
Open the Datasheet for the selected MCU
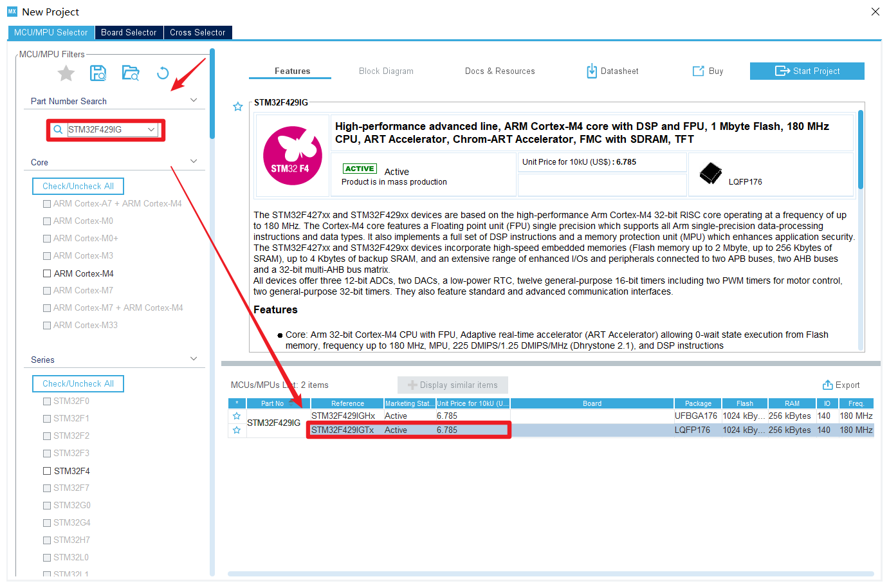click(x=612, y=71)
